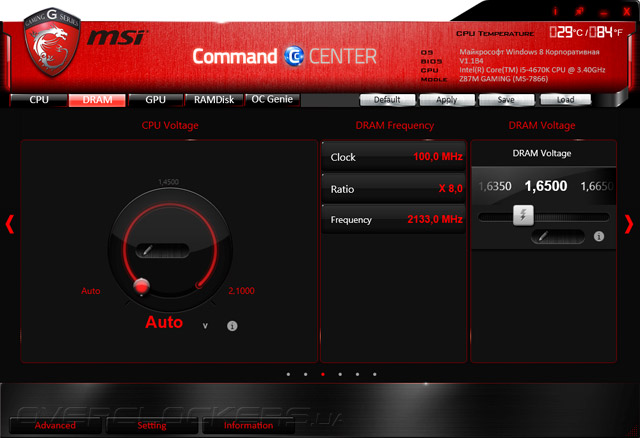Go to previous page with left arrow
The image size is (640, 438).
pos(10,224)
